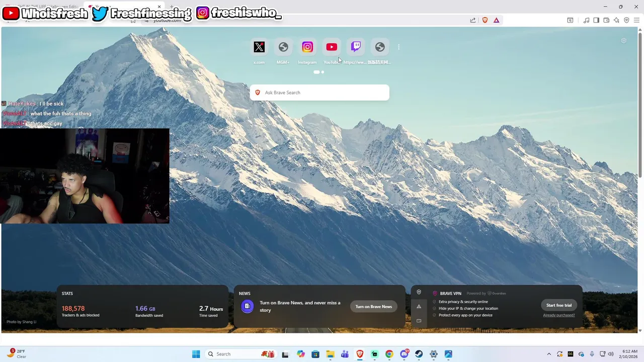
Task: Click the BRAVE VPN widget title
Action: point(450,293)
